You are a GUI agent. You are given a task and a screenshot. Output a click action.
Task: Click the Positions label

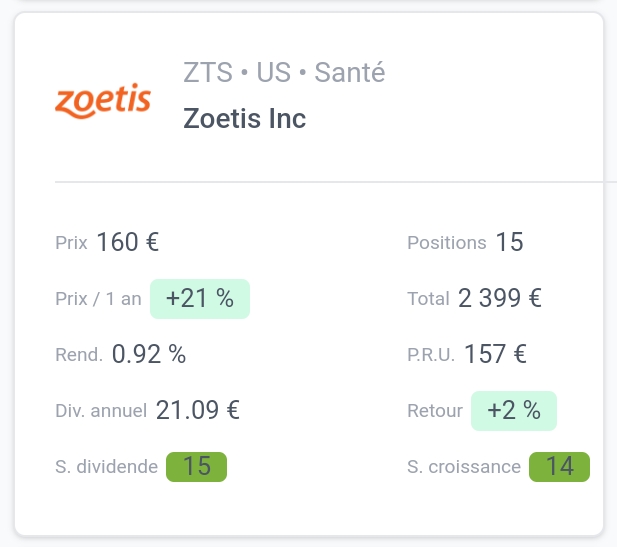pos(447,242)
